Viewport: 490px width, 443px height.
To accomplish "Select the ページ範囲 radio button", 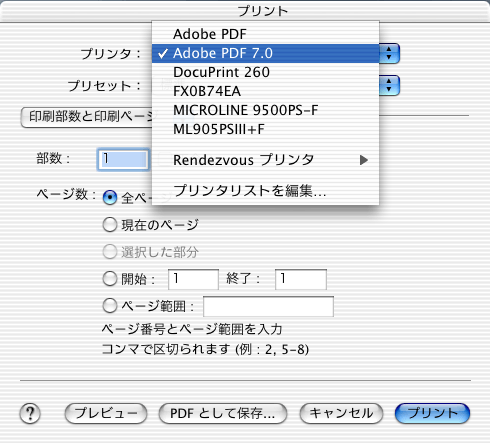I will (x=110, y=306).
